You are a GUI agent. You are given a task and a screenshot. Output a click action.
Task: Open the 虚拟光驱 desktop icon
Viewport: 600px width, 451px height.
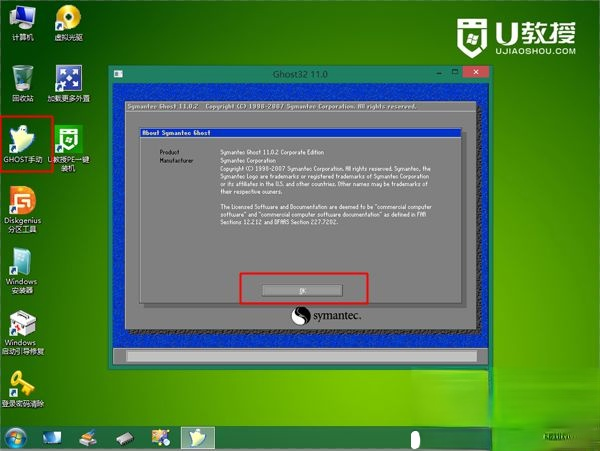tap(68, 23)
